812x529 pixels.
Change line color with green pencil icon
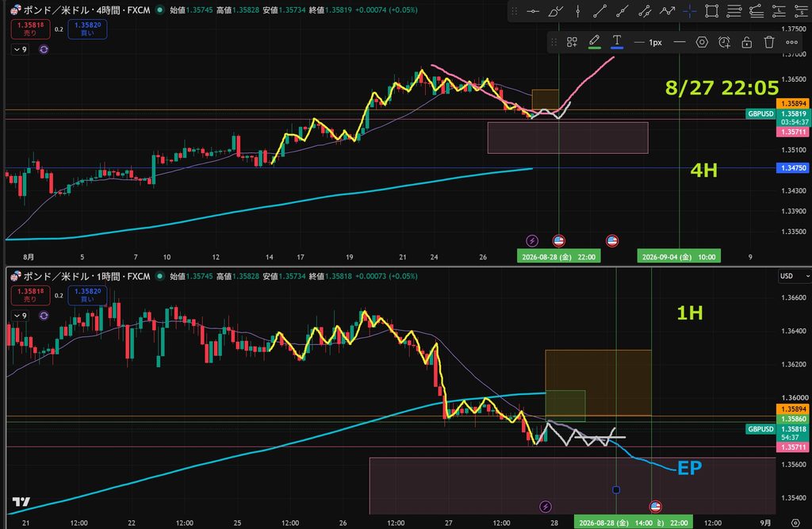595,42
